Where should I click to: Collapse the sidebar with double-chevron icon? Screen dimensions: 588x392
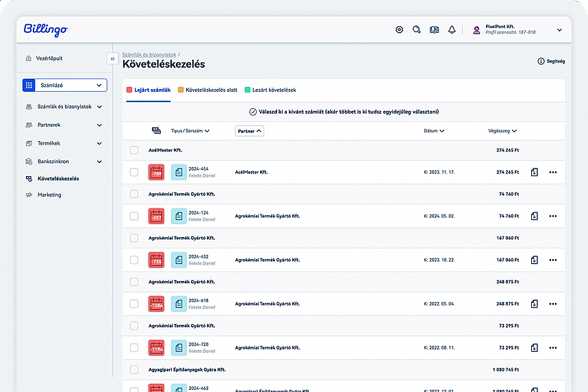[x=112, y=59]
